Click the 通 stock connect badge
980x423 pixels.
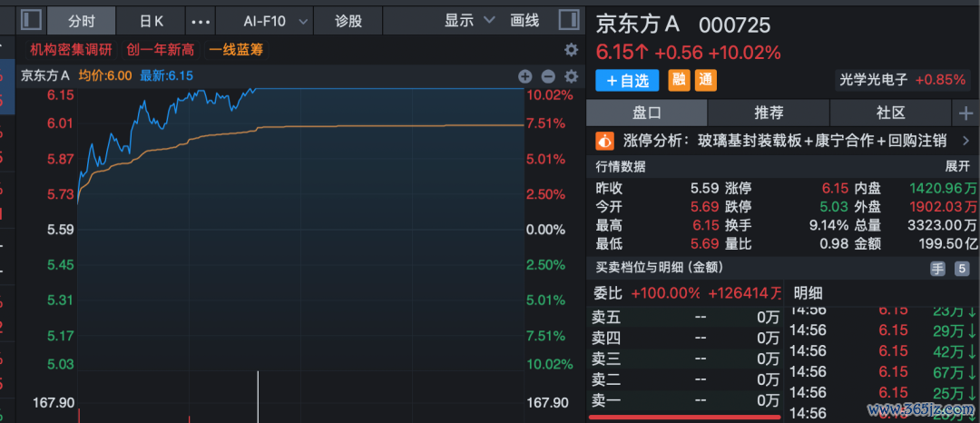tap(706, 80)
